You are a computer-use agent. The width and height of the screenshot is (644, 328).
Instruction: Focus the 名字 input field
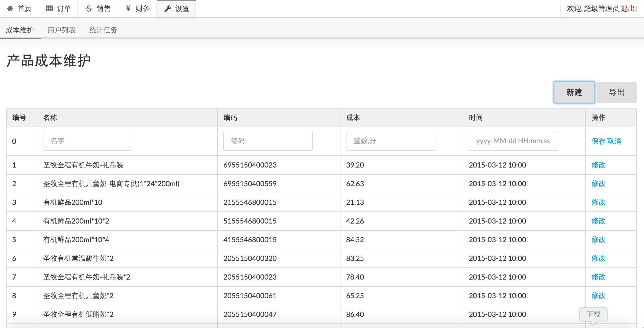(x=87, y=141)
